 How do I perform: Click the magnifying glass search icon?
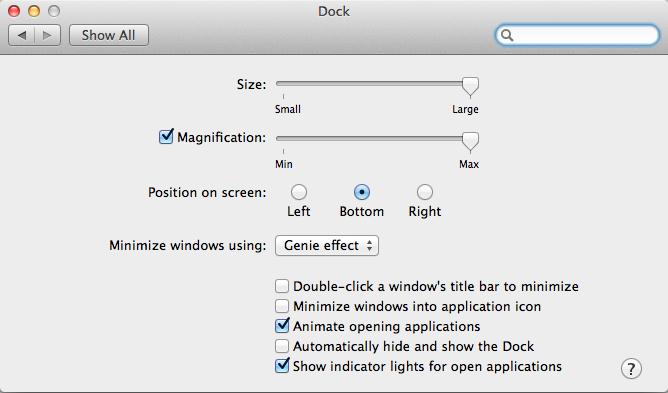click(x=507, y=35)
